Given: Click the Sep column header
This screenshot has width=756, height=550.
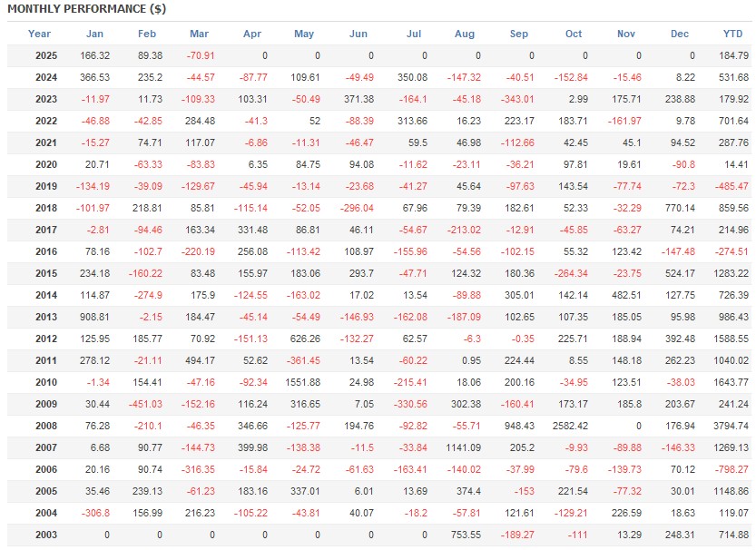Looking at the screenshot, I should pyautogui.click(x=519, y=34).
